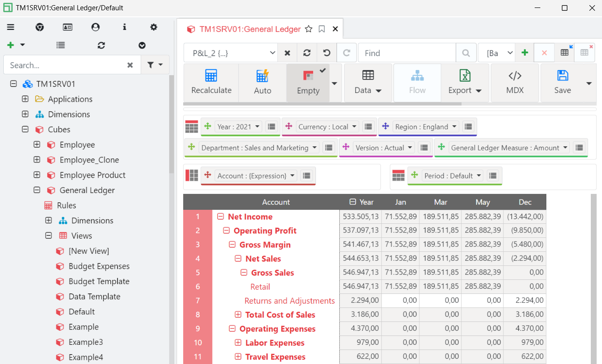This screenshot has height=364, width=602.
Task: Open the Region subset editor icon
Action: point(468,127)
